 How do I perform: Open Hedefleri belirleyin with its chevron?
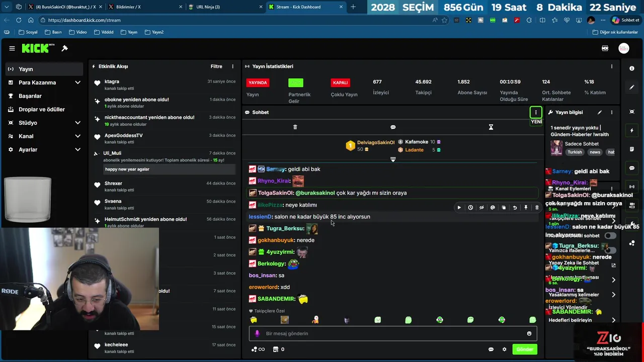(613, 320)
